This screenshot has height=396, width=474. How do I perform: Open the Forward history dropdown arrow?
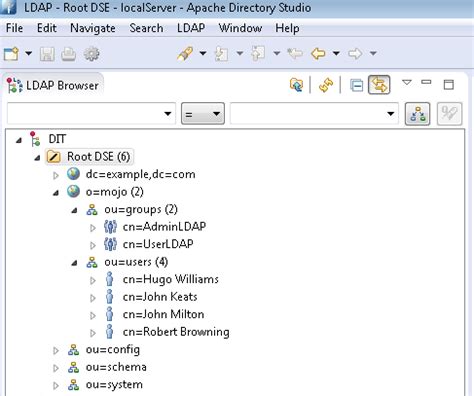coord(373,53)
